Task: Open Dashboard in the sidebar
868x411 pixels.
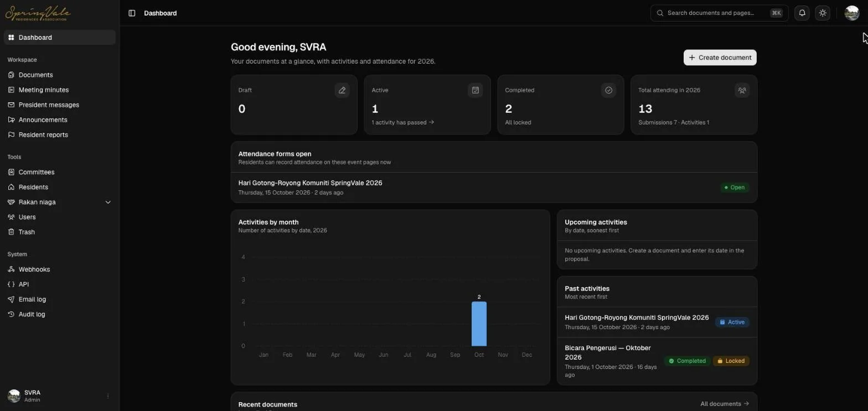Action: point(60,38)
